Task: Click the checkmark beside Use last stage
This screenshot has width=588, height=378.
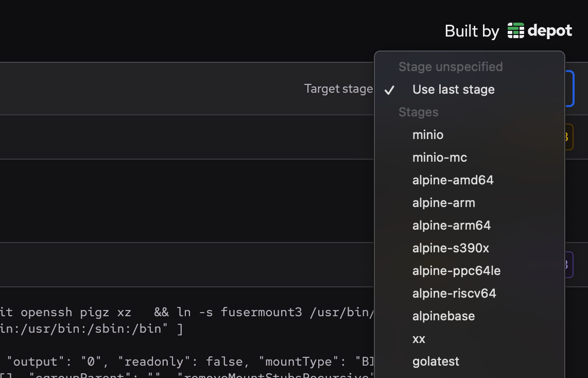Action: point(390,90)
